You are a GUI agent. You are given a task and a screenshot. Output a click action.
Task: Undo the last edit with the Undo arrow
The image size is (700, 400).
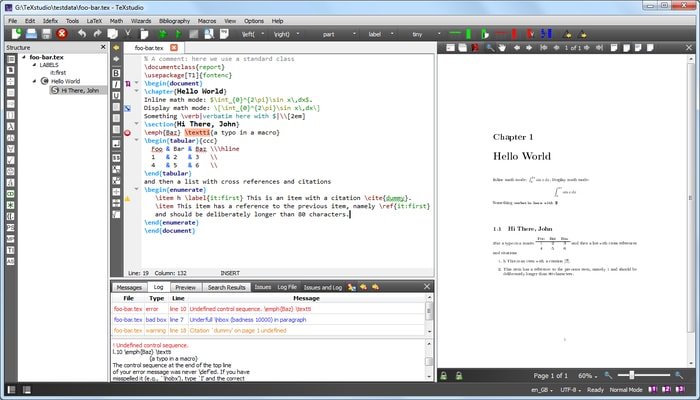(x=82, y=33)
